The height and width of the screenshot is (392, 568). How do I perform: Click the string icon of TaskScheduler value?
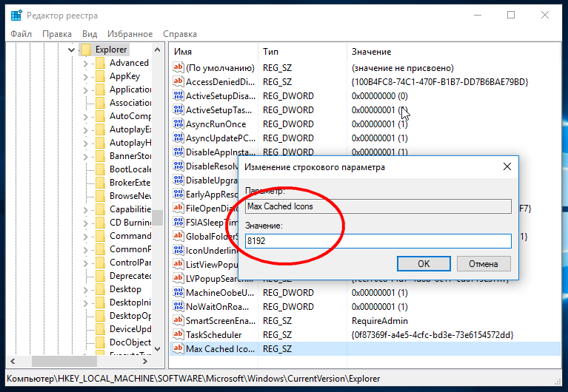coord(178,334)
